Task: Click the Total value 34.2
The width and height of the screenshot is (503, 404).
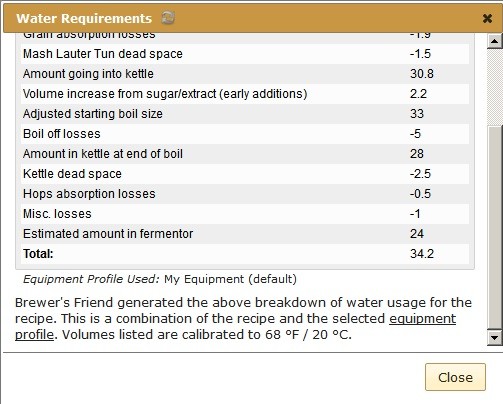Action: tap(422, 254)
